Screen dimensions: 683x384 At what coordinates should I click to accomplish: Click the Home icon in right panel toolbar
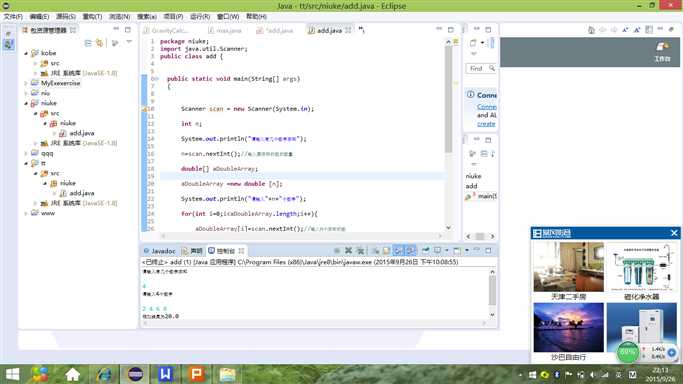click(x=591, y=30)
